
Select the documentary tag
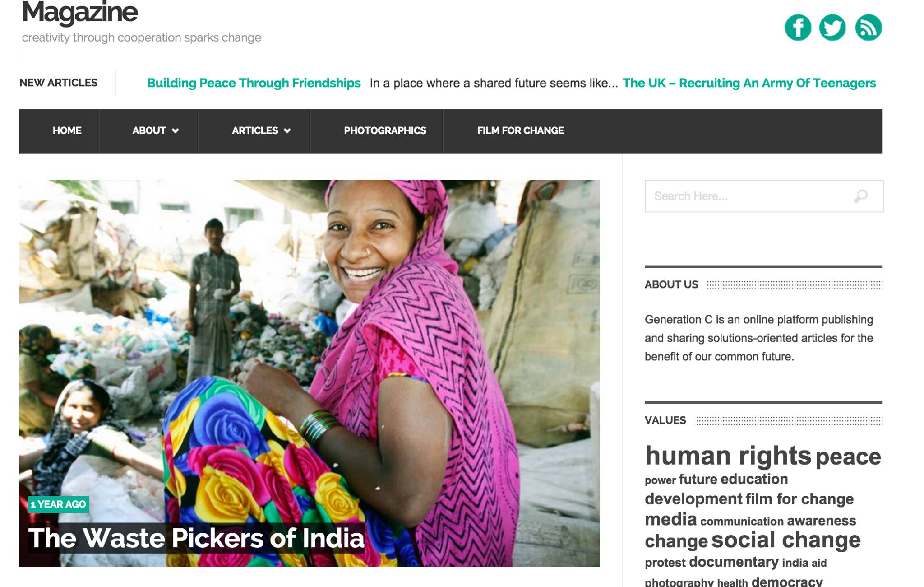734,562
